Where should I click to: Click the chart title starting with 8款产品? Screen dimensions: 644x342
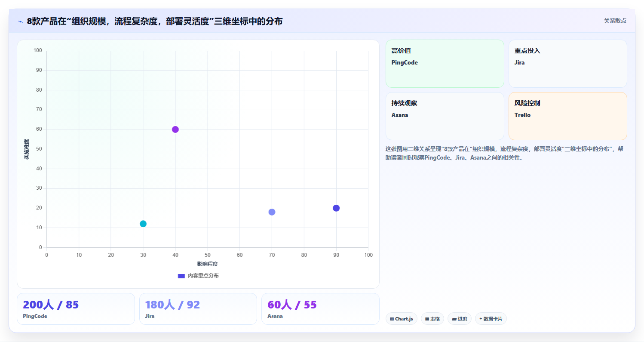click(x=155, y=21)
